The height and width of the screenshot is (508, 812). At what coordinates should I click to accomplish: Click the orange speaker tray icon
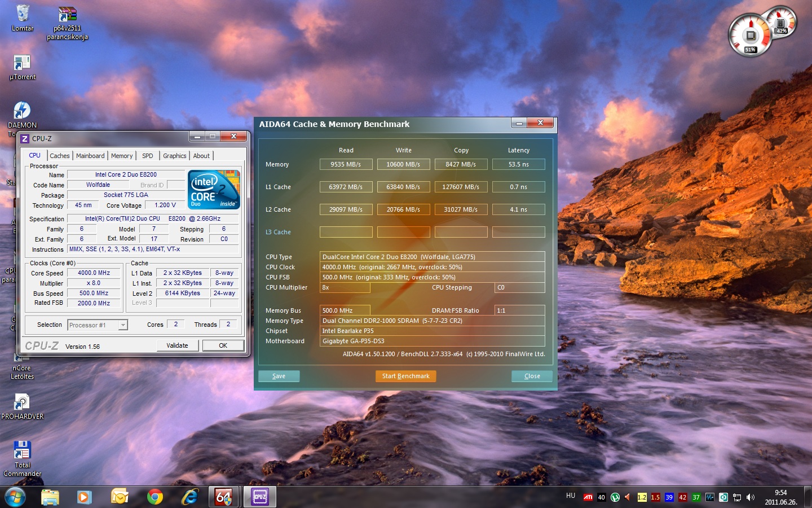pyautogui.click(x=628, y=497)
